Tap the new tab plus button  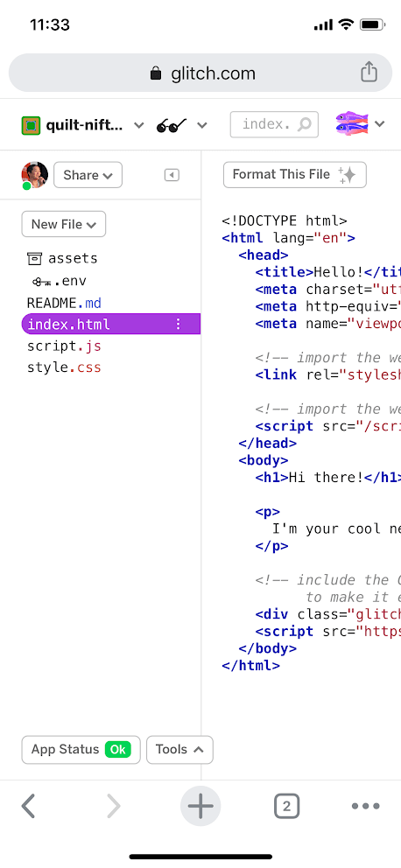click(200, 806)
